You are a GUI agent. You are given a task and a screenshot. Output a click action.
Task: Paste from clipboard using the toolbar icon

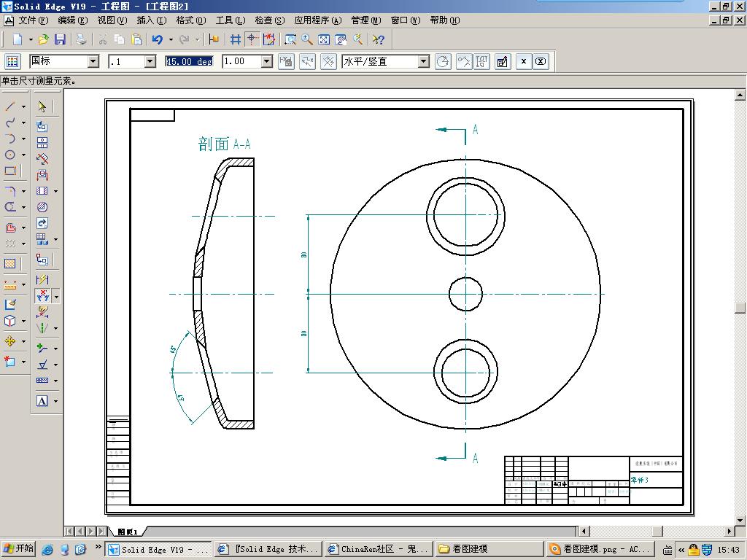(x=136, y=39)
